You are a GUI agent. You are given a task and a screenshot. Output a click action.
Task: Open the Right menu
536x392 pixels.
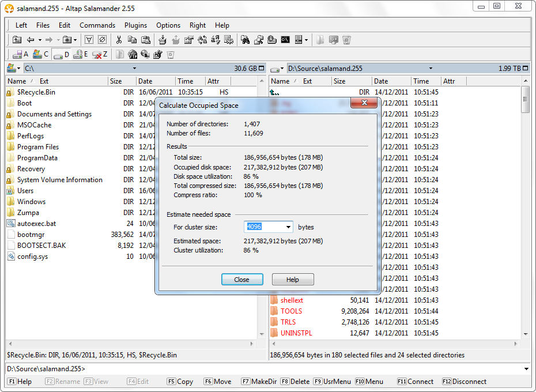click(x=198, y=25)
